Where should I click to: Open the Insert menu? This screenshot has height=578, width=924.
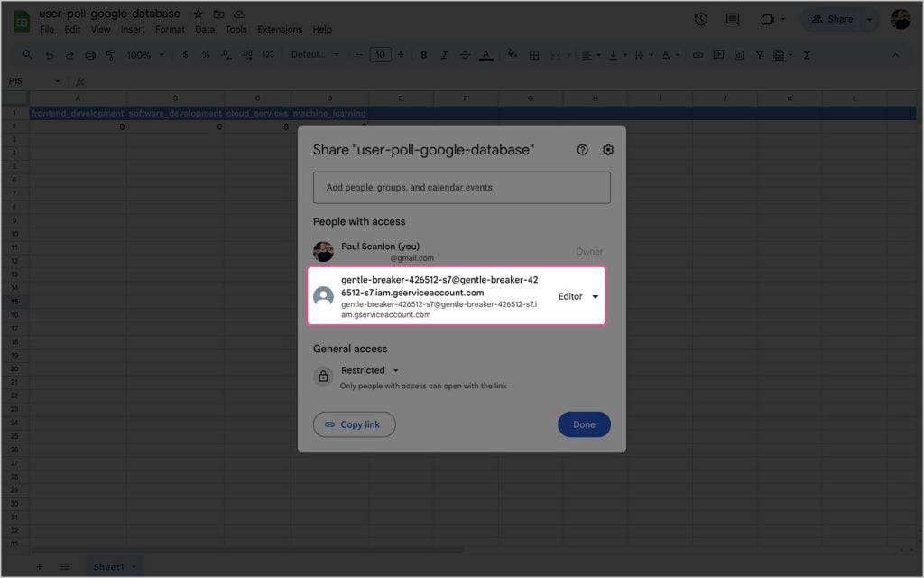(133, 29)
